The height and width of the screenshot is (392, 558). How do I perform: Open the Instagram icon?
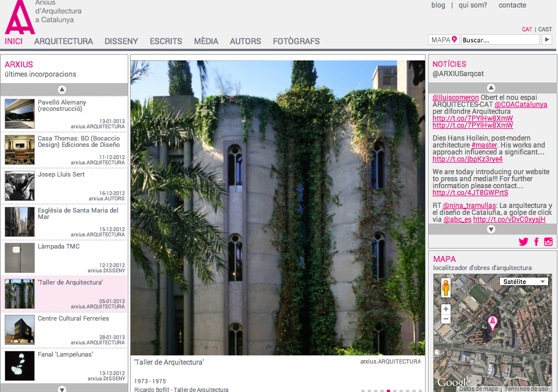coord(548,242)
